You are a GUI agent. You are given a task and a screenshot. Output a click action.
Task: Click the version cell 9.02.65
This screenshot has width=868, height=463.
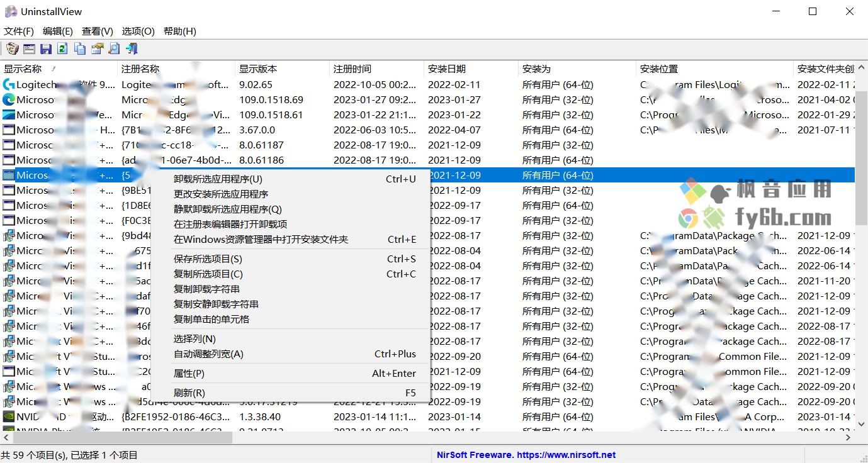pos(256,84)
